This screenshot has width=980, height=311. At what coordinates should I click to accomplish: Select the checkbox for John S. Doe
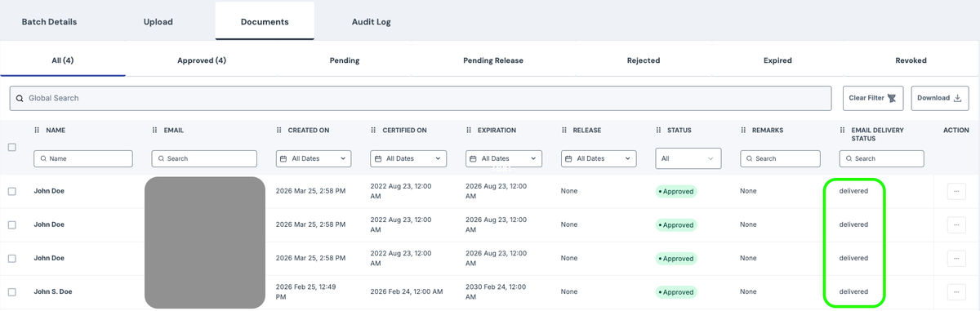pyautogui.click(x=11, y=291)
